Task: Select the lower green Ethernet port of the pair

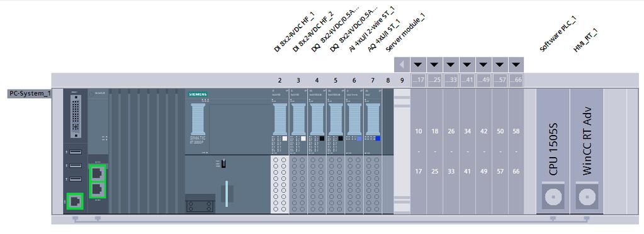Action: tap(98, 190)
